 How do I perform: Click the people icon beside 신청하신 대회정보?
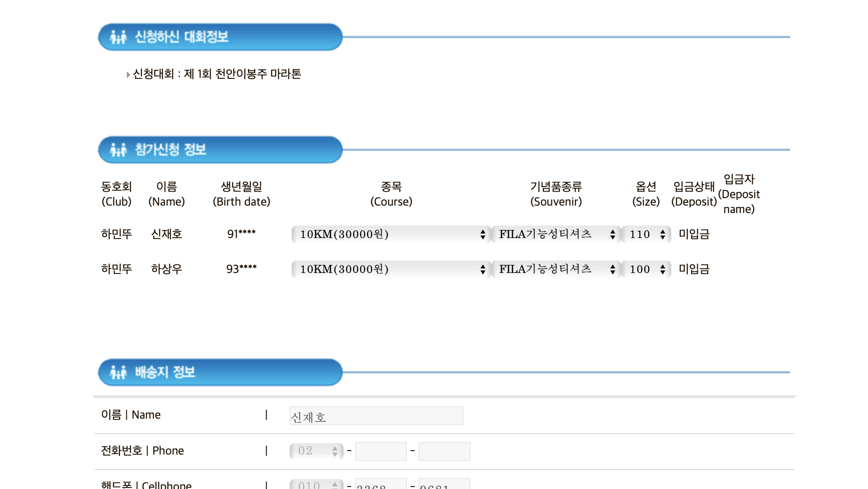coord(118,37)
